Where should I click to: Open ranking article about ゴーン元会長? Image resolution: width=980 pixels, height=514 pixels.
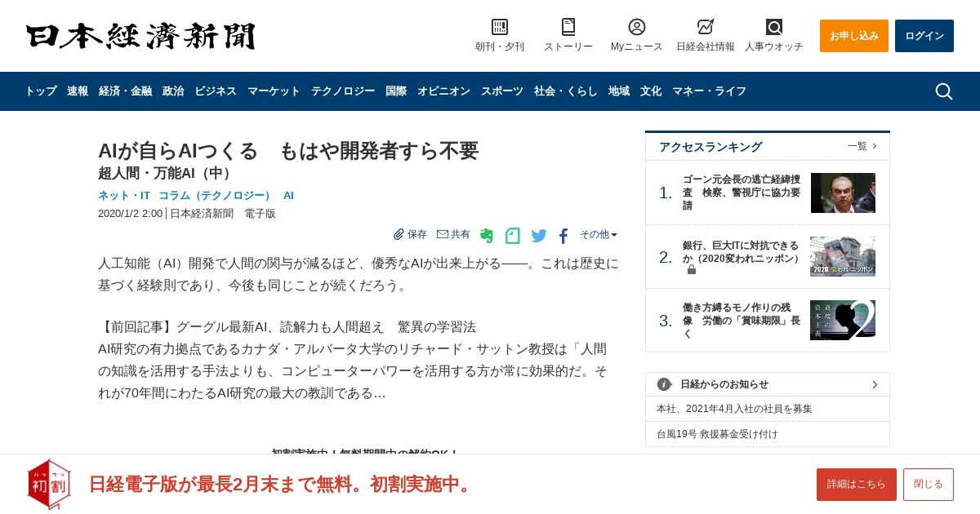[742, 193]
